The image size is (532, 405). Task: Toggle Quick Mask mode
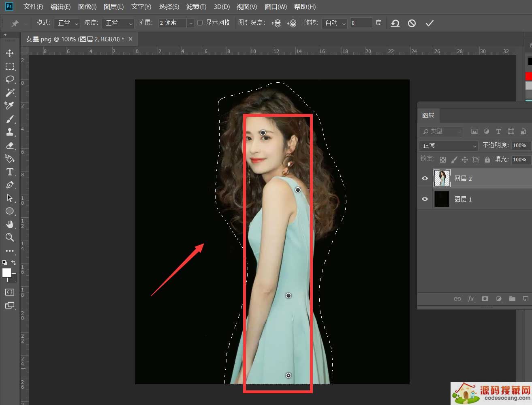pyautogui.click(x=10, y=292)
